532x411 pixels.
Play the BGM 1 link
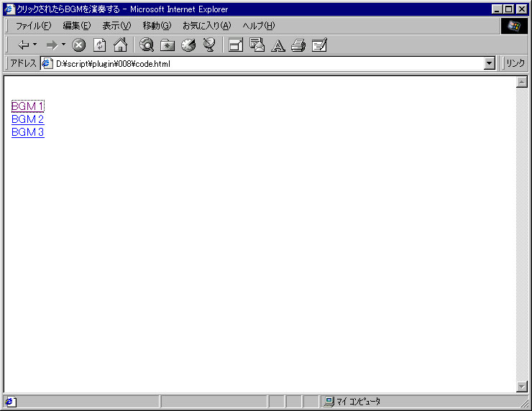(27, 106)
